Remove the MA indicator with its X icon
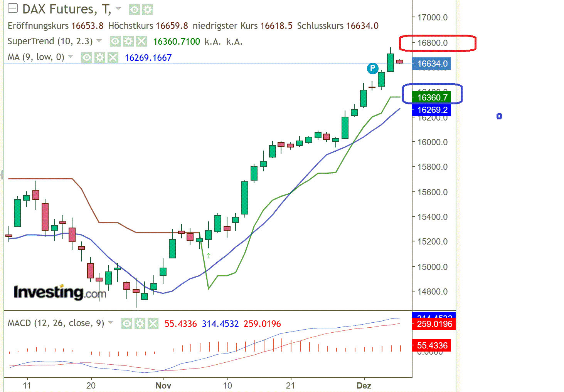 (x=113, y=58)
